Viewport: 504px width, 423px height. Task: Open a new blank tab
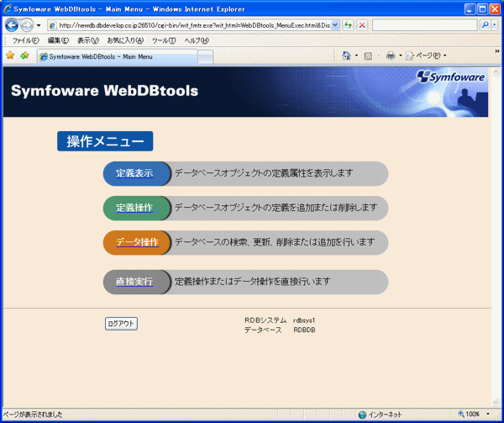(x=205, y=57)
